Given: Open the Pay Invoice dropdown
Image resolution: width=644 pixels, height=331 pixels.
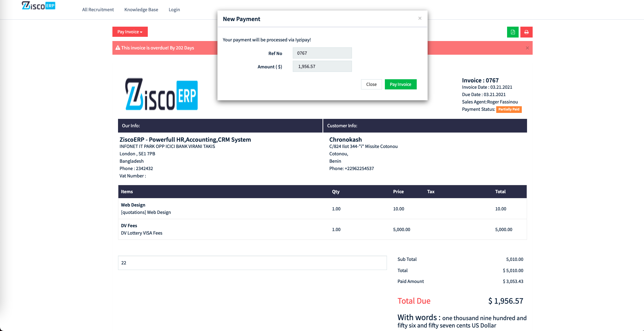Looking at the screenshot, I should (x=130, y=32).
